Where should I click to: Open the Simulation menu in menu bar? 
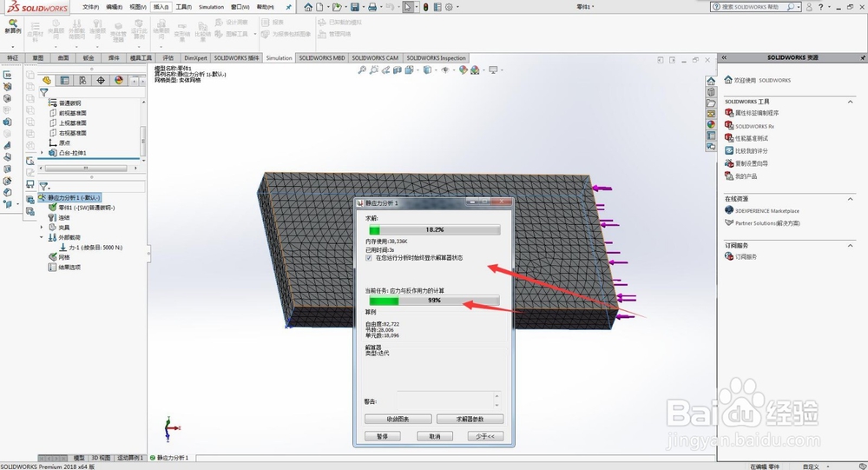[x=212, y=7]
